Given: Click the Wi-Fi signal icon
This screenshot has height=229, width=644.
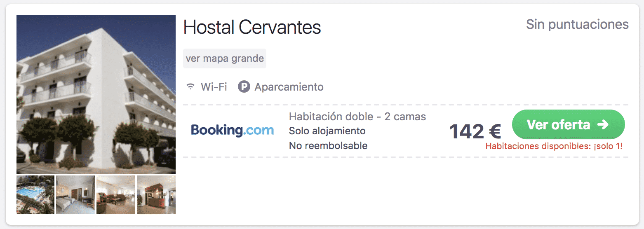Looking at the screenshot, I should 190,87.
